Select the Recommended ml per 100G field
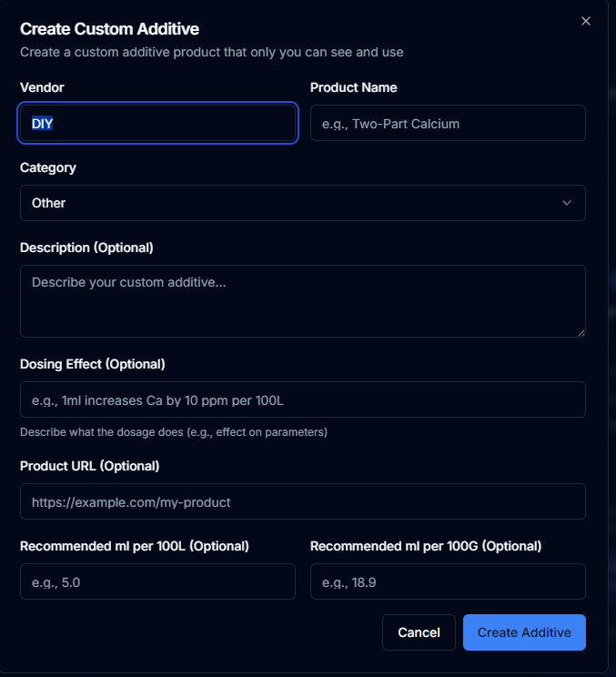Viewport: 616px width, 677px height. [448, 581]
